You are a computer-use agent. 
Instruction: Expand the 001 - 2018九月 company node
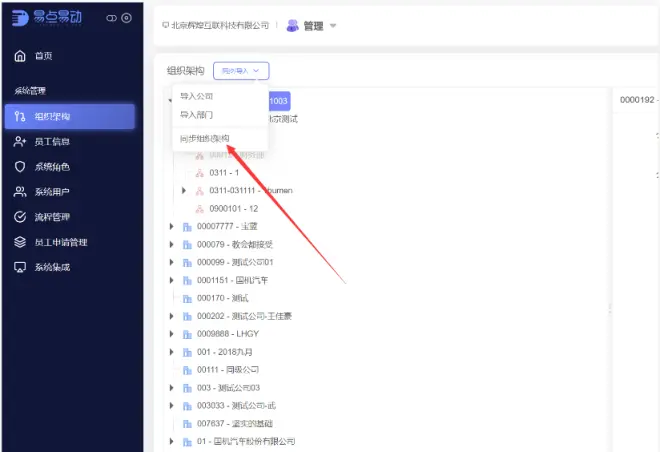(171, 352)
